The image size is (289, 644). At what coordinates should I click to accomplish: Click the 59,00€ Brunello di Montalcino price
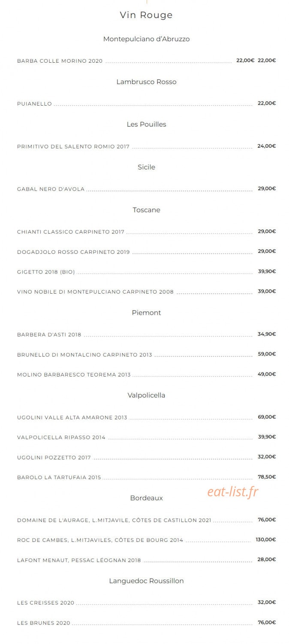pos(267,354)
